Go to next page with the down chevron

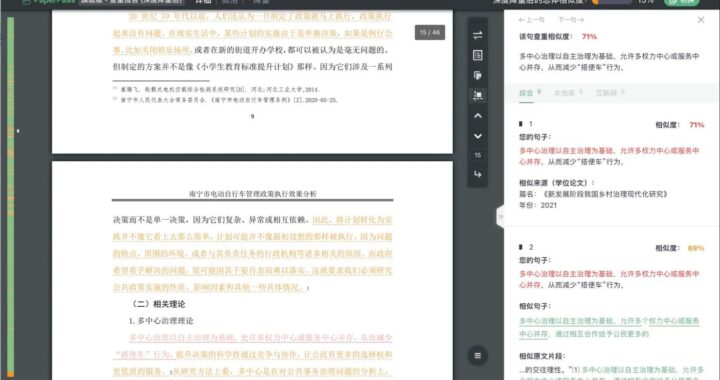pos(478,136)
